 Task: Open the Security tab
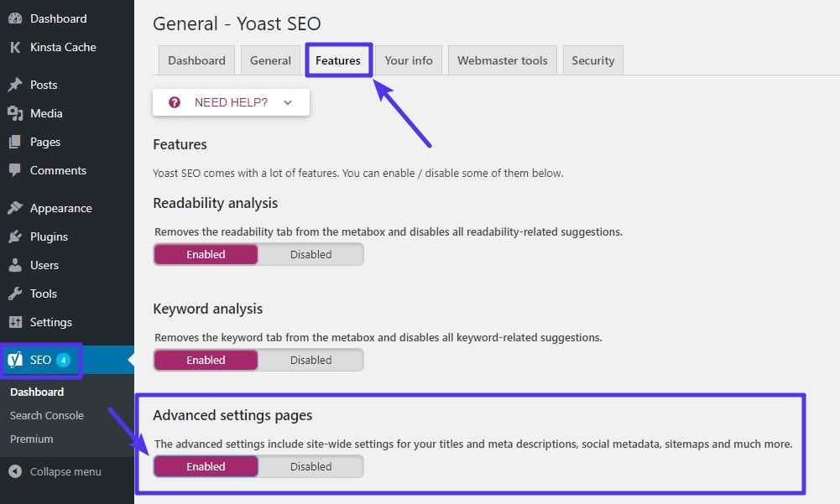tap(592, 60)
